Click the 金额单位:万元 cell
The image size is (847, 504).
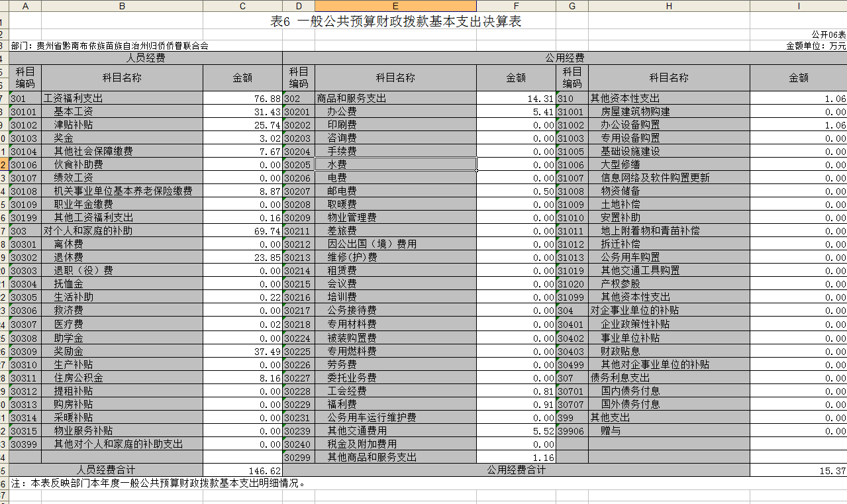click(x=816, y=46)
